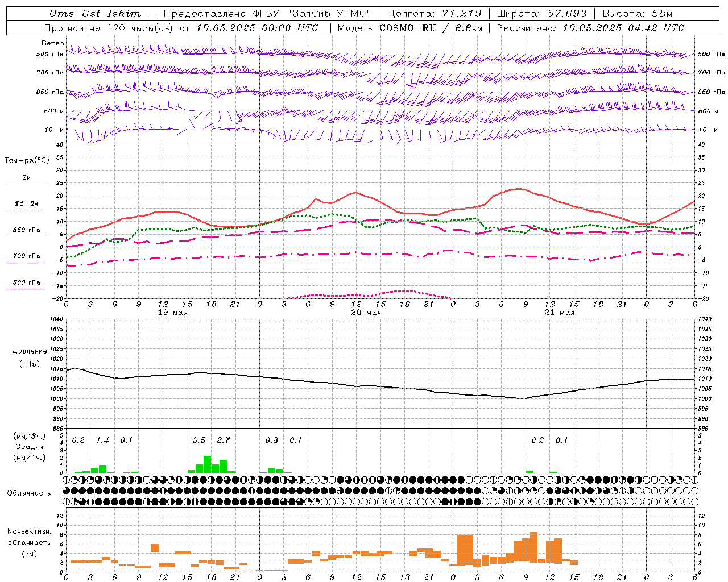Click the 3.5 precipitation amount
Viewport: 728px width, 582px height.
coord(199,440)
